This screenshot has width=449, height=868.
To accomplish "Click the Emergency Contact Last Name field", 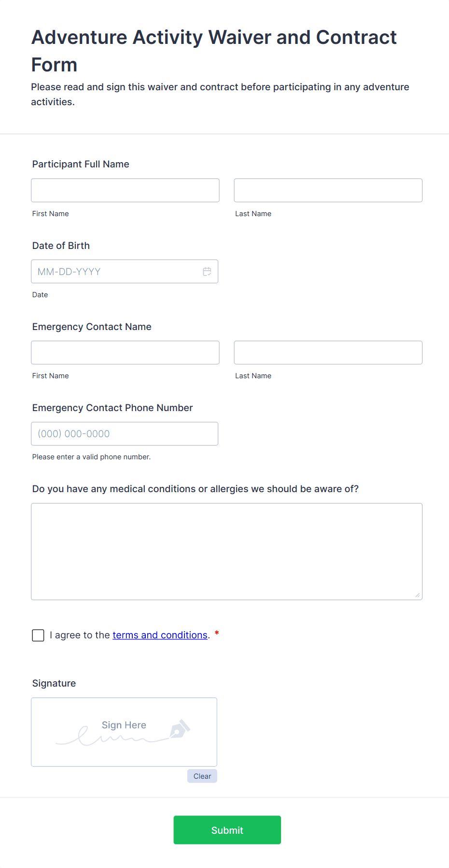I will [328, 352].
